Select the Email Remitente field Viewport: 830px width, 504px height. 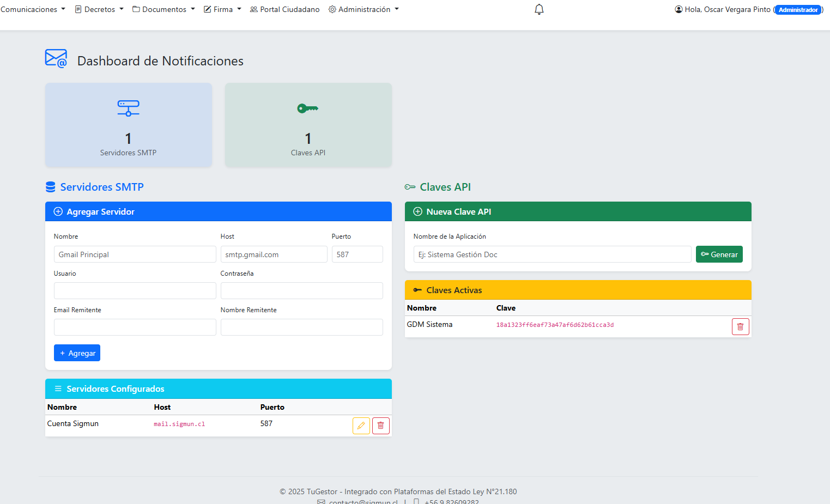pyautogui.click(x=135, y=327)
